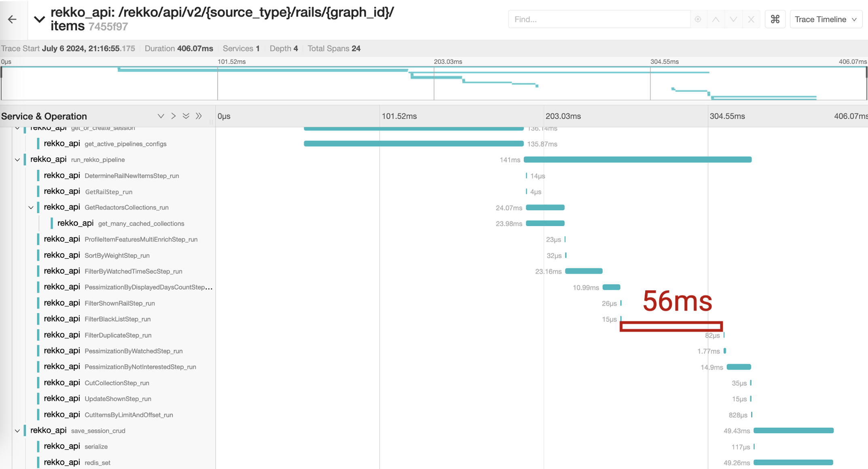This screenshot has width=868, height=469.
Task: Click Collapse all double-chevron icon
Action: coord(199,116)
